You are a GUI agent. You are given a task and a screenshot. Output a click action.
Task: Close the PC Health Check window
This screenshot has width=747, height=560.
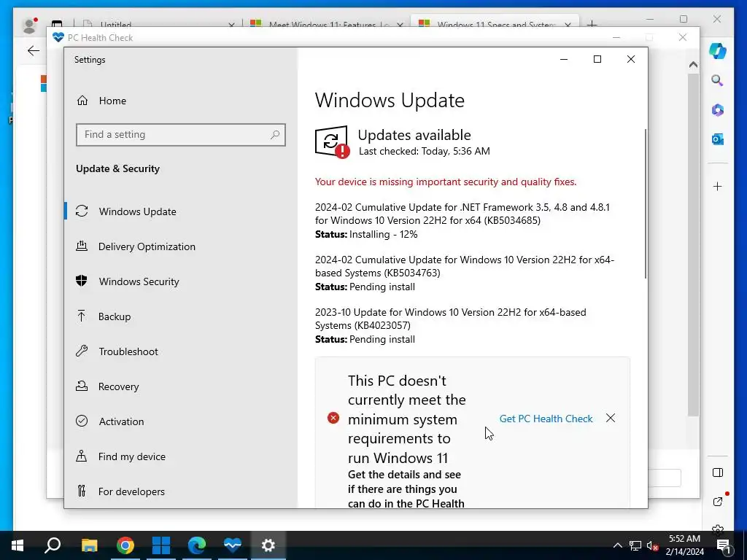pos(683,37)
